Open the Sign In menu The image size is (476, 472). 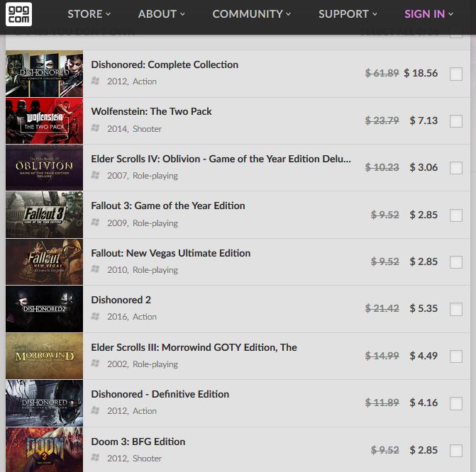point(428,14)
